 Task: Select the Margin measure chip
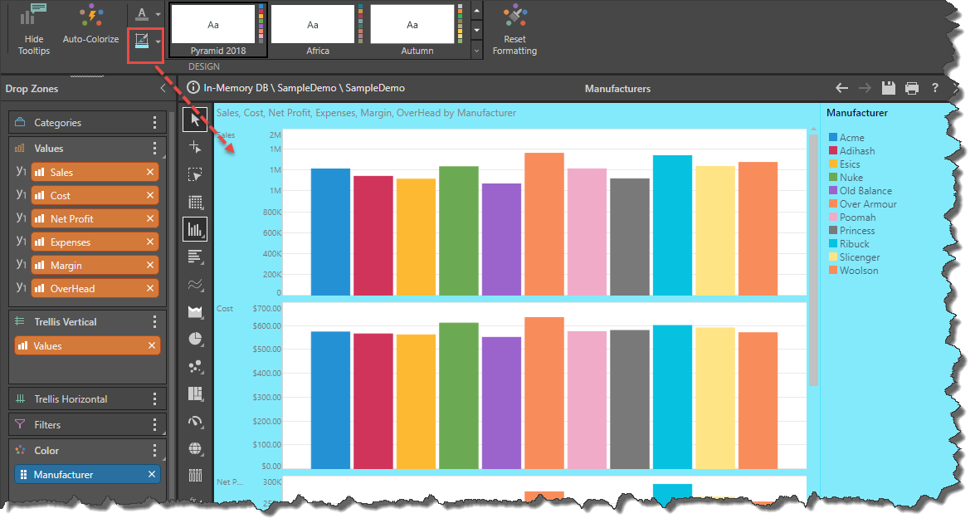coord(94,266)
